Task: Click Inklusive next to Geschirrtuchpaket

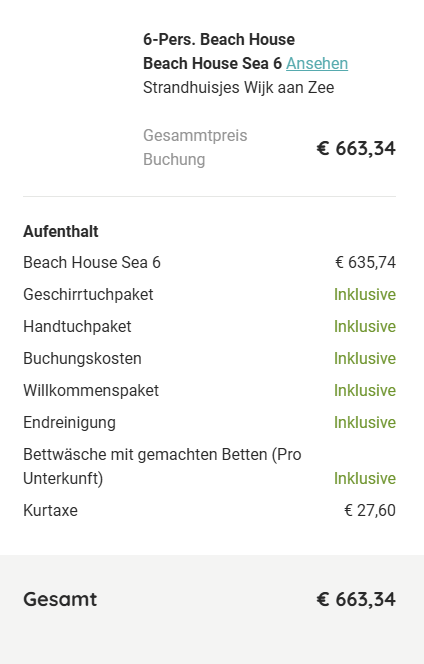Action: (x=365, y=295)
